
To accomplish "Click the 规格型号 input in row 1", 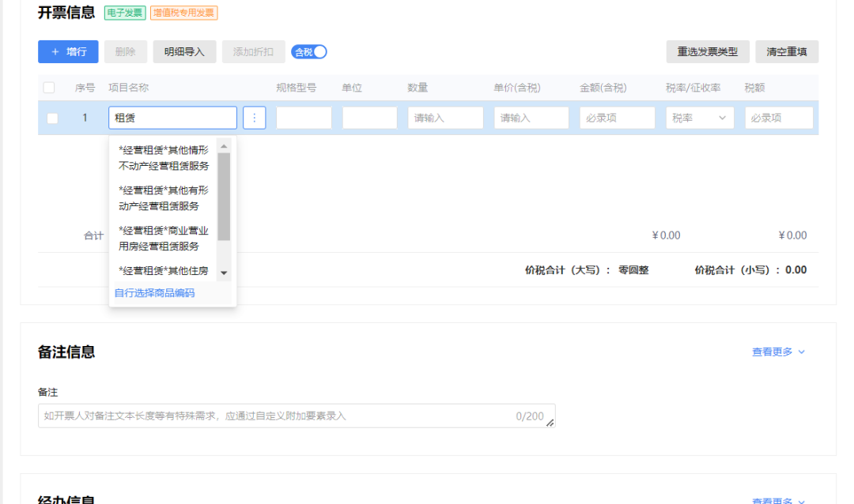I will [x=304, y=118].
